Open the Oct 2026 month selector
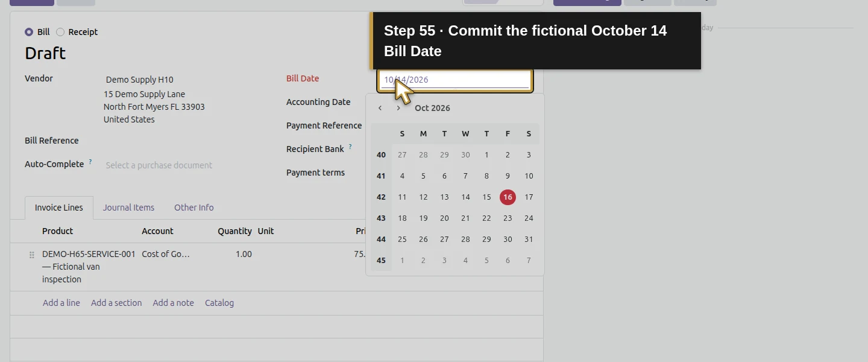Image resolution: width=868 pixels, height=362 pixels. tap(432, 108)
